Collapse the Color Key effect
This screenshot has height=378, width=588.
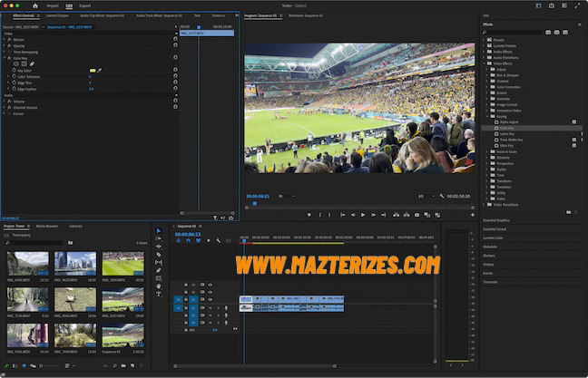(5, 58)
